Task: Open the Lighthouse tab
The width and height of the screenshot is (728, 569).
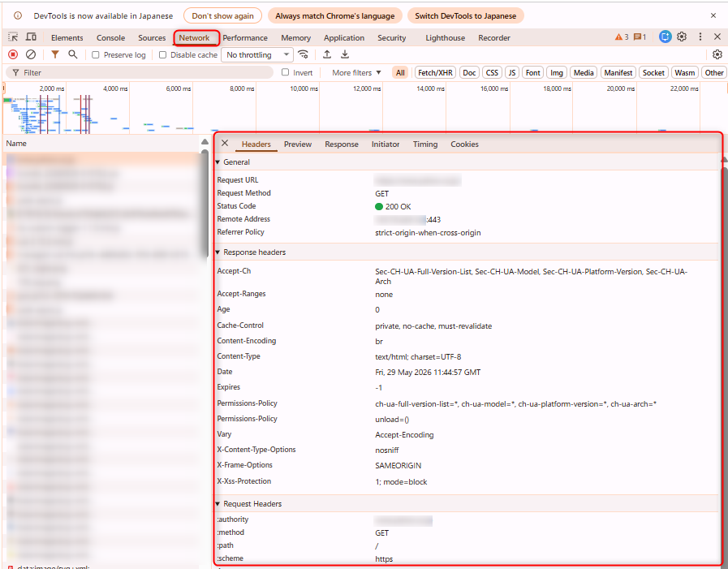Action: [446, 37]
